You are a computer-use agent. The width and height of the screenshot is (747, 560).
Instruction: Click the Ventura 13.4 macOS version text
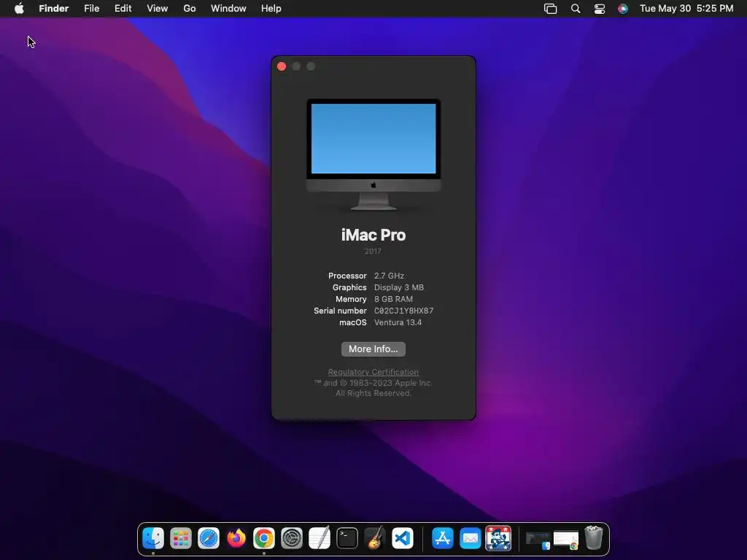pyautogui.click(x=398, y=322)
